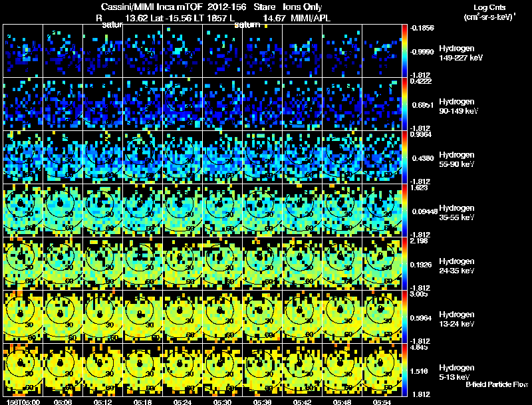Click the Cassini/MIMI Inca mTOF title
Viewport: 532px width, 405px height.
(x=152, y=7)
